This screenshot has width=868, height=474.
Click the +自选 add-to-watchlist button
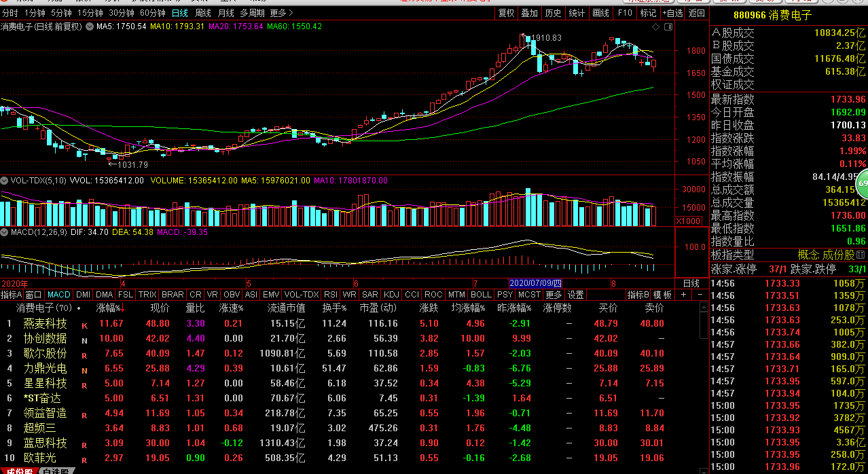click(x=672, y=13)
